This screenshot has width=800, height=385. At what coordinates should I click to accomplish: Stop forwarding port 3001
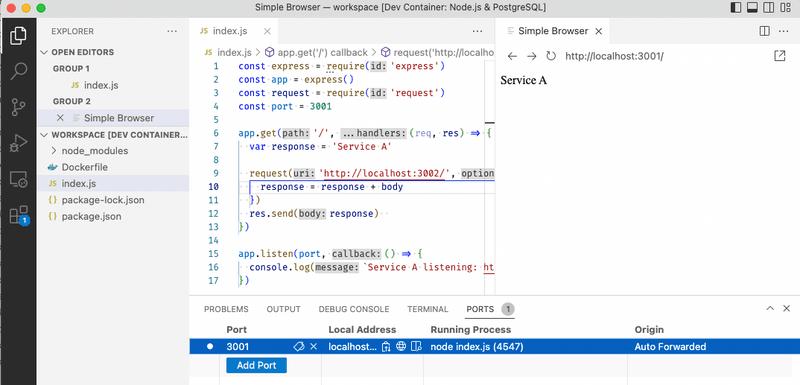pyautogui.click(x=314, y=347)
